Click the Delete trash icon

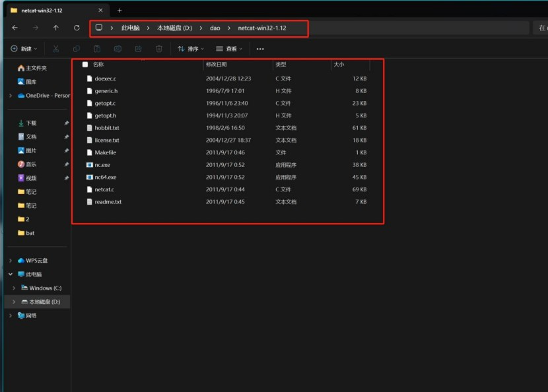[x=158, y=49]
